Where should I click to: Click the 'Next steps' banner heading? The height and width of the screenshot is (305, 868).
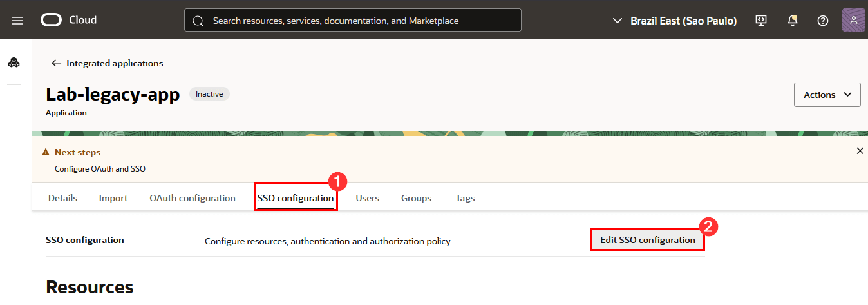[x=77, y=152]
